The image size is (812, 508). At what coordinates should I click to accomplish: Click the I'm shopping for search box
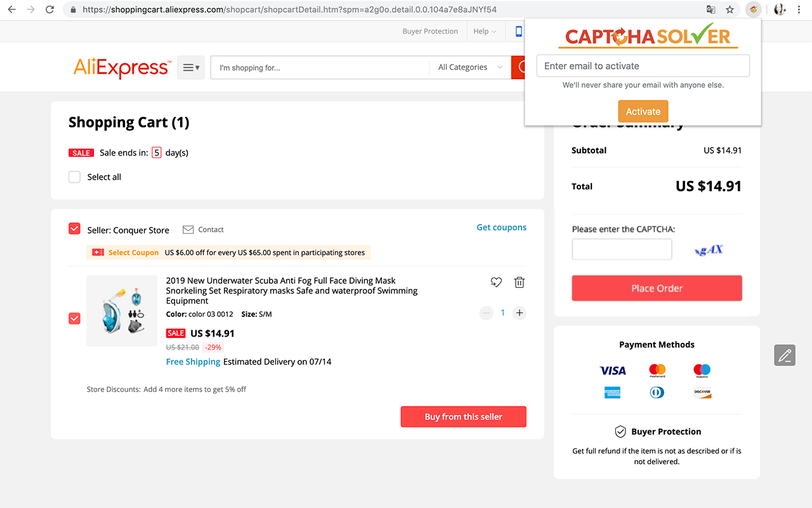coord(320,67)
